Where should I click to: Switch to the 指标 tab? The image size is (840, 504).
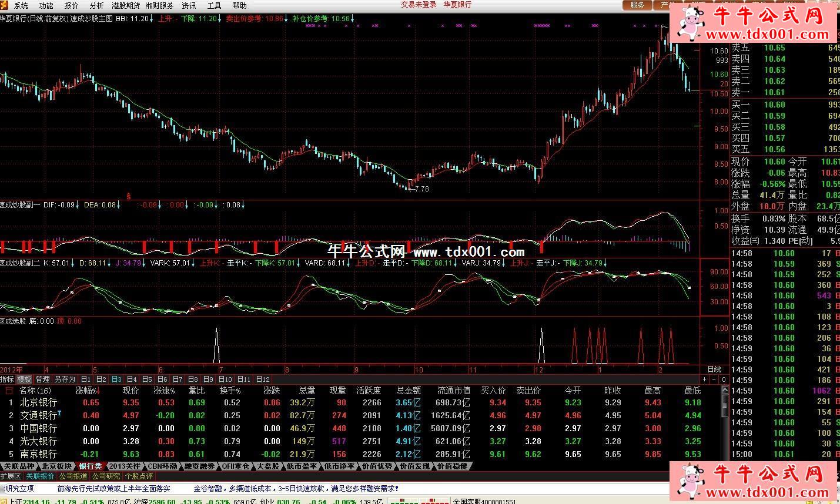pyautogui.click(x=7, y=379)
